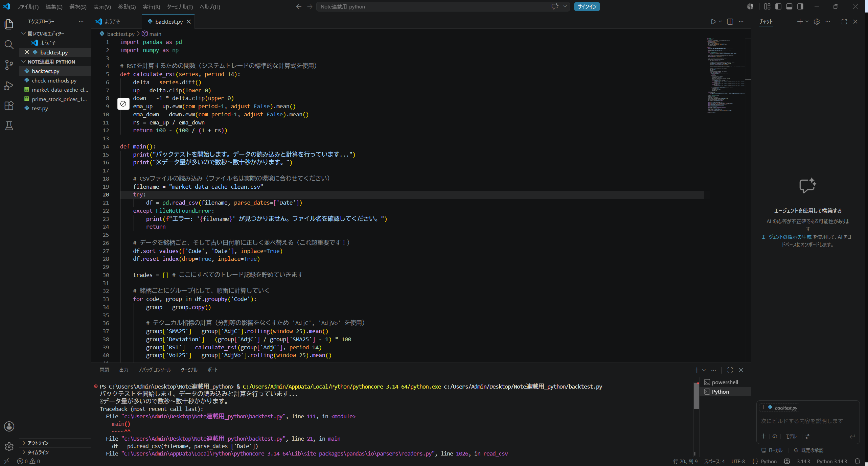Open the ファイル(F) menu

coord(28,7)
